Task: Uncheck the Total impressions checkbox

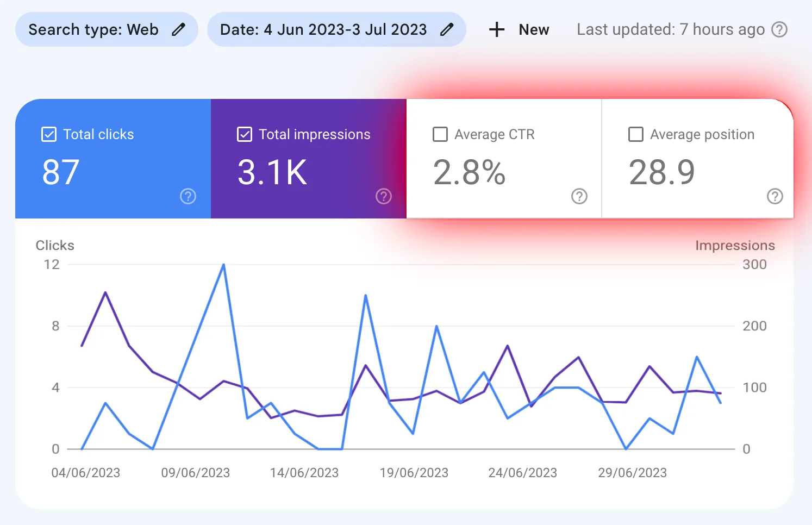Action: pyautogui.click(x=245, y=134)
